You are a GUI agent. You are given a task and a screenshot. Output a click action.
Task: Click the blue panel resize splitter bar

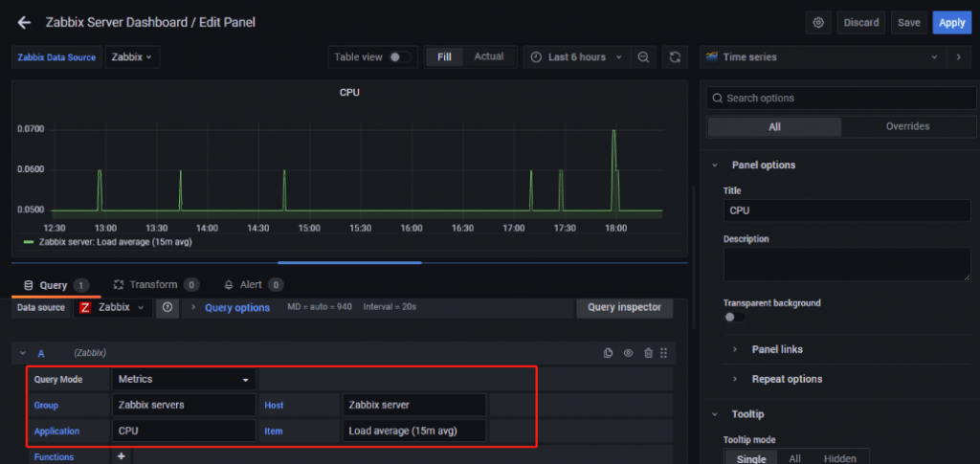(x=349, y=263)
